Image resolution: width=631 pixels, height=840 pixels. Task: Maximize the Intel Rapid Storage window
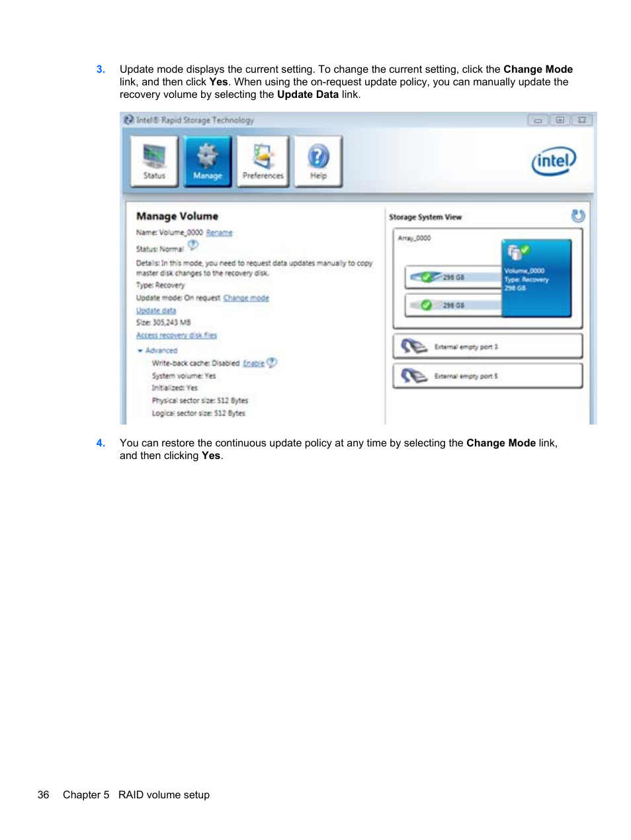(x=560, y=120)
